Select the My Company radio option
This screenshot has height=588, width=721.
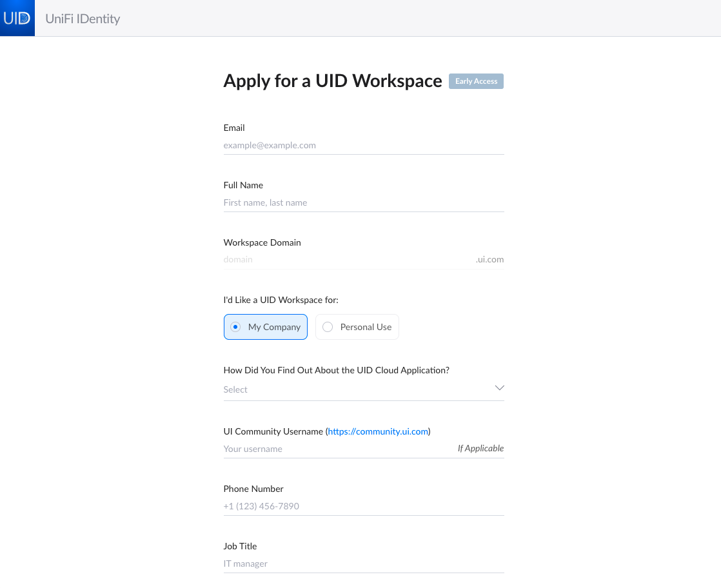pyautogui.click(x=265, y=327)
